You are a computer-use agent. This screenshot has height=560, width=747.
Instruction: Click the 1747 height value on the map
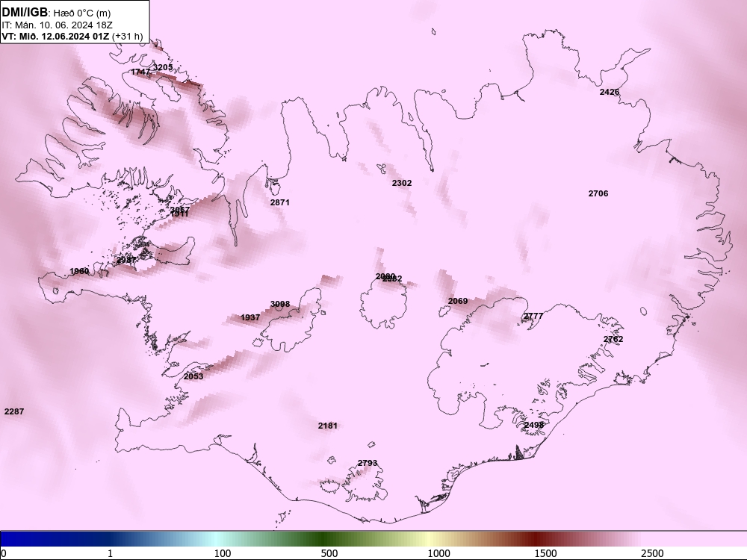[140, 72]
